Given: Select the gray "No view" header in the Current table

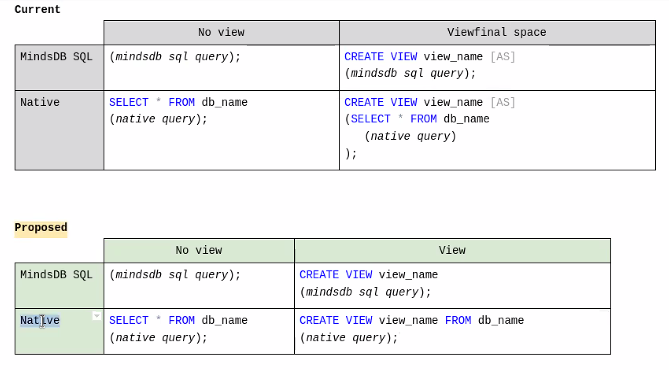Looking at the screenshot, I should pos(221,32).
